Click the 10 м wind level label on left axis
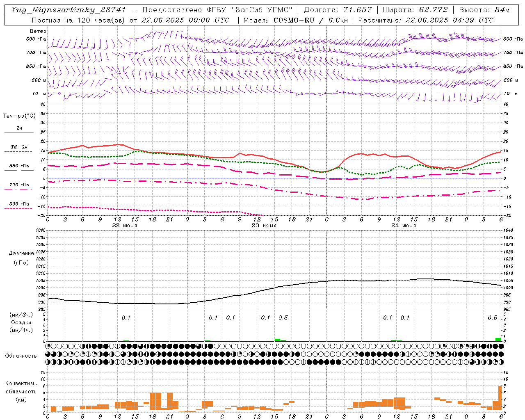Screen dimensions: 525x420 click(39, 94)
